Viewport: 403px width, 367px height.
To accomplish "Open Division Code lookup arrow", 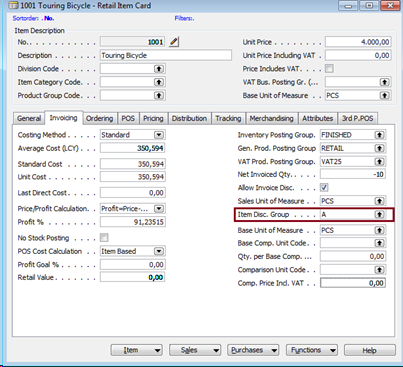I will point(159,69).
